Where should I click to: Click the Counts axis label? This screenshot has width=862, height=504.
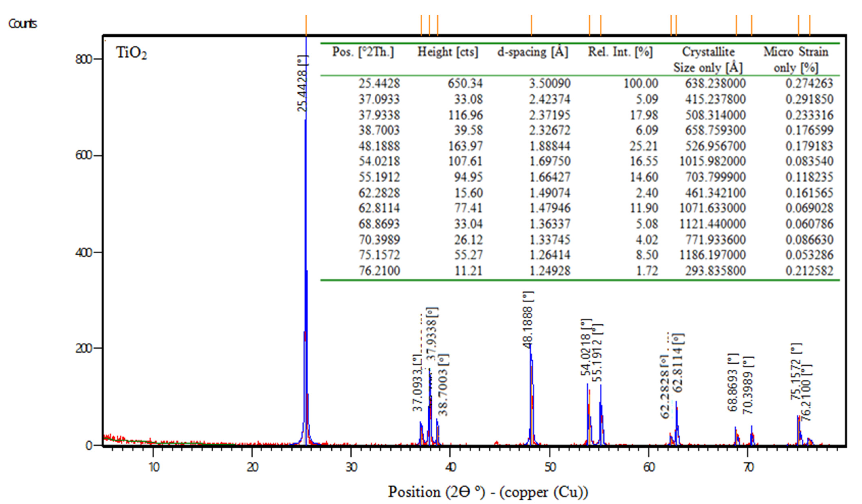[23, 23]
